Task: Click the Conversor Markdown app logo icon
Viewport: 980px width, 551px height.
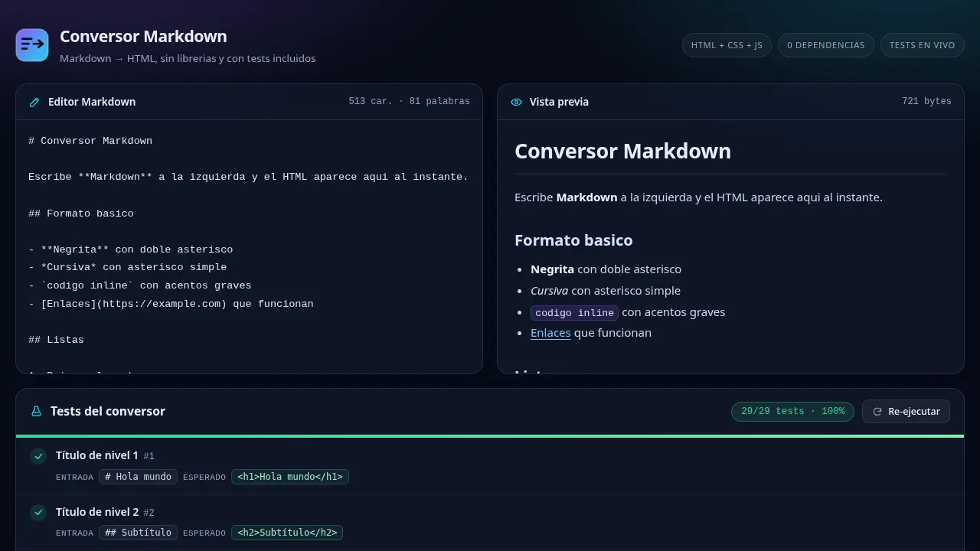Action: (x=32, y=45)
